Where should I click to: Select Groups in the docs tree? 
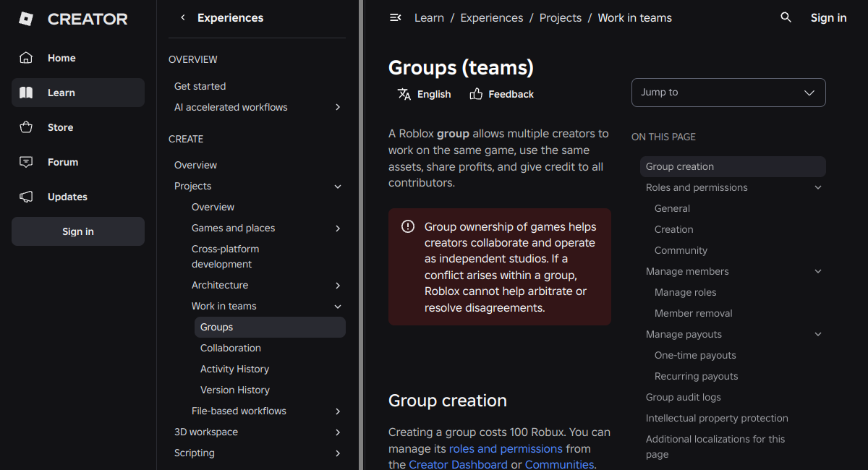tap(270, 327)
